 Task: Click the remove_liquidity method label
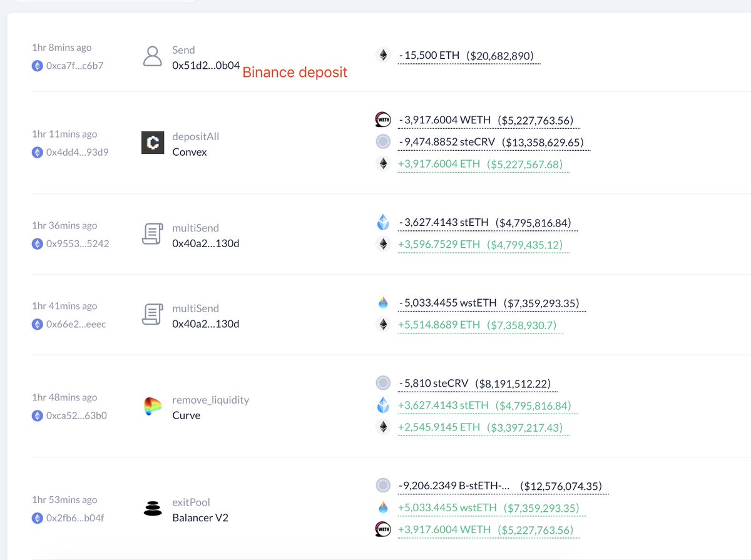point(210,400)
